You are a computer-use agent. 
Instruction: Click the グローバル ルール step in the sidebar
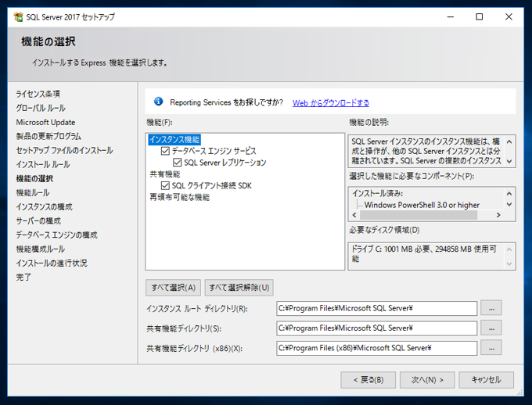coord(41,108)
